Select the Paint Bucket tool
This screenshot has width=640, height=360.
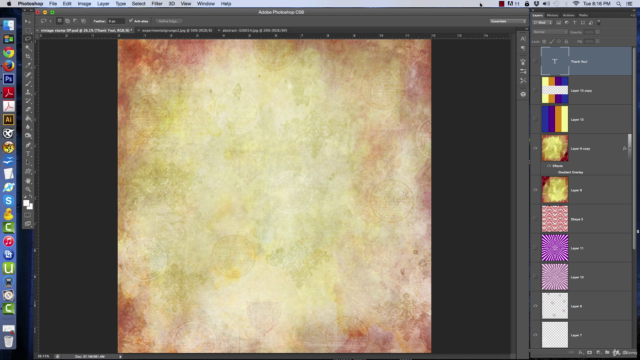(x=28, y=118)
